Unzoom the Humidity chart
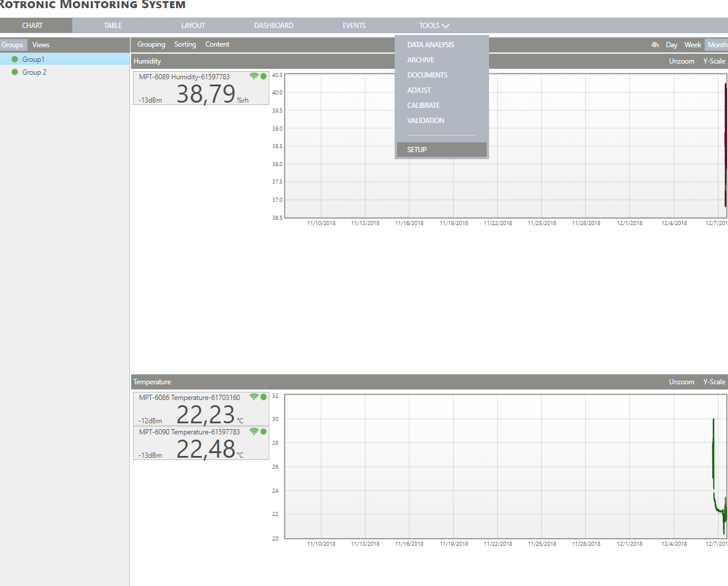Screen dimensions: 728x586 [681, 61]
